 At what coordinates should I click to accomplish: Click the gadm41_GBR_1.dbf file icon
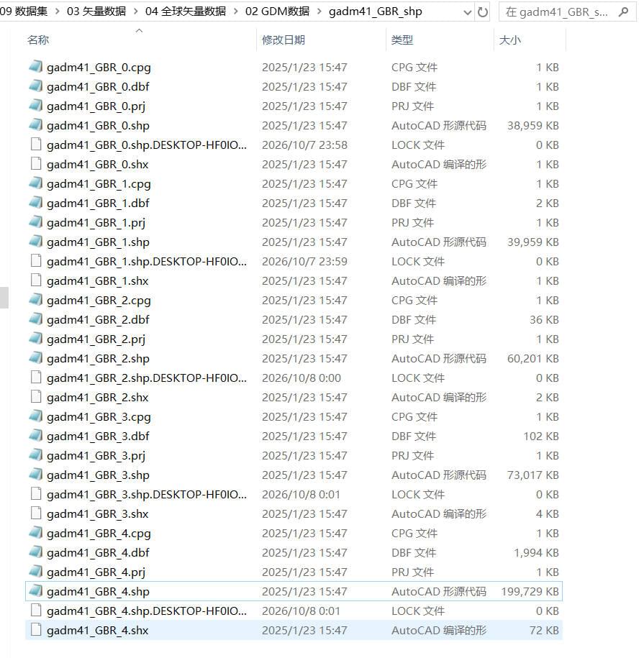pos(36,203)
